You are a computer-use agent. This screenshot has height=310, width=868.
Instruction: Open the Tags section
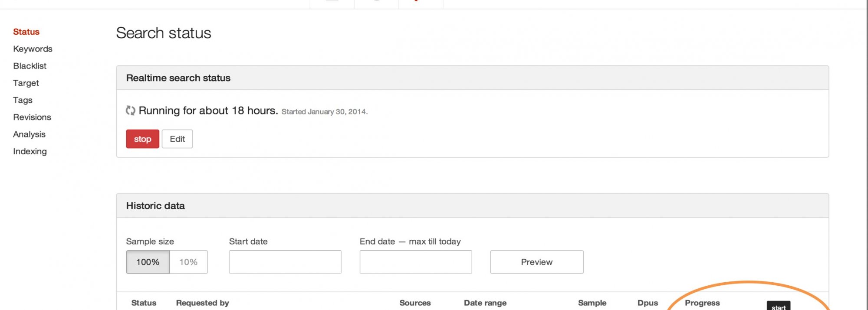(23, 100)
